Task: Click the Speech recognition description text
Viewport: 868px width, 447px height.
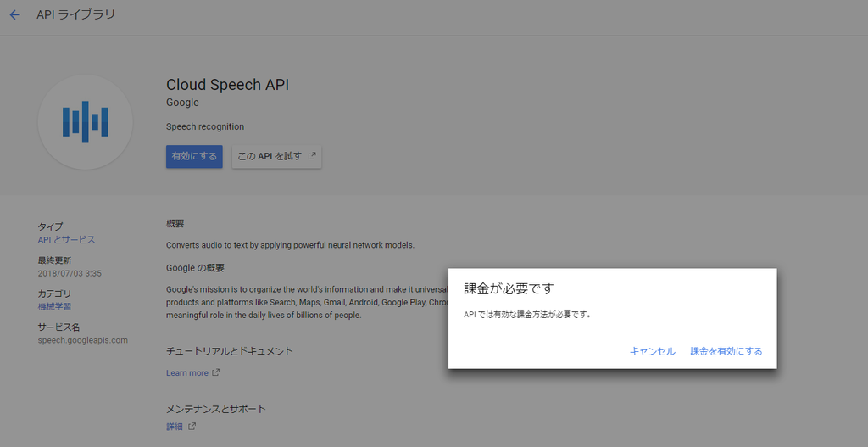Action: pyautogui.click(x=205, y=126)
